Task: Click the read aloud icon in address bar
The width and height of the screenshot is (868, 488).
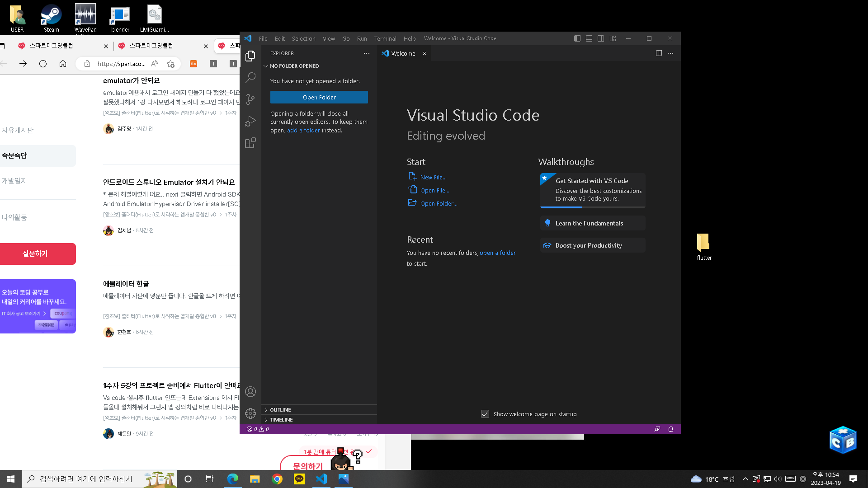Action: [155, 64]
